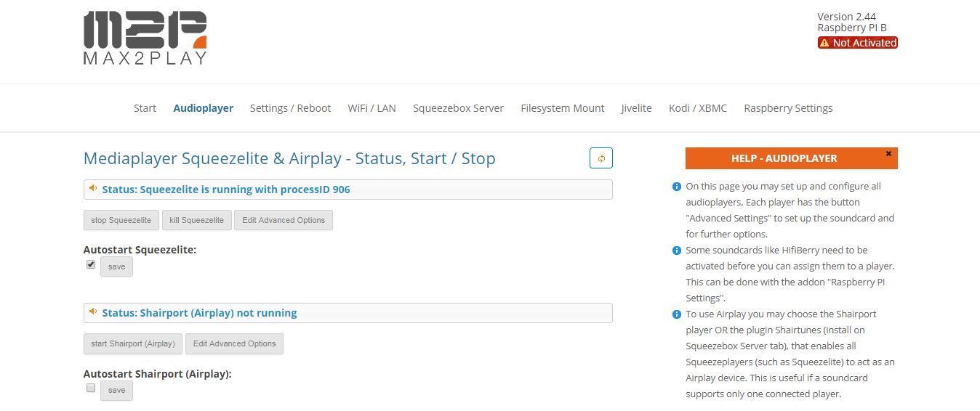Click the refresh icon beside the page title

click(x=601, y=158)
